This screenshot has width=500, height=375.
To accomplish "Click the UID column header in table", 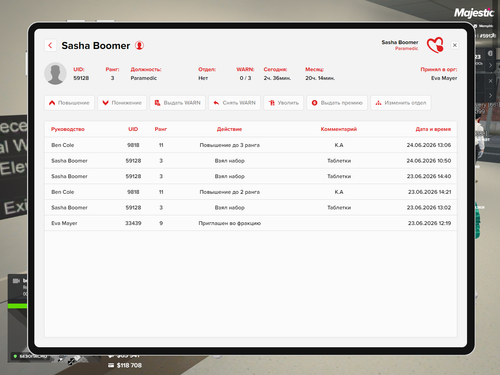I will (133, 129).
